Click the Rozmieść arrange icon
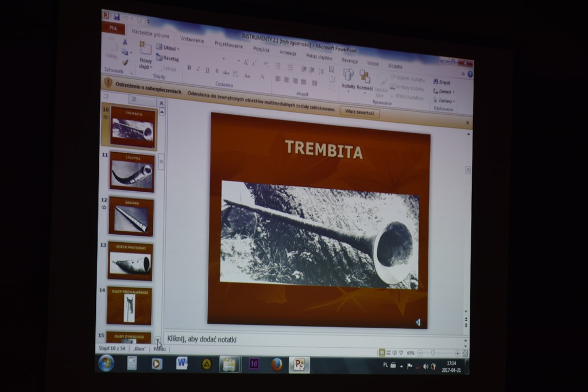Image resolution: width=588 pixels, height=392 pixels. 365,76
